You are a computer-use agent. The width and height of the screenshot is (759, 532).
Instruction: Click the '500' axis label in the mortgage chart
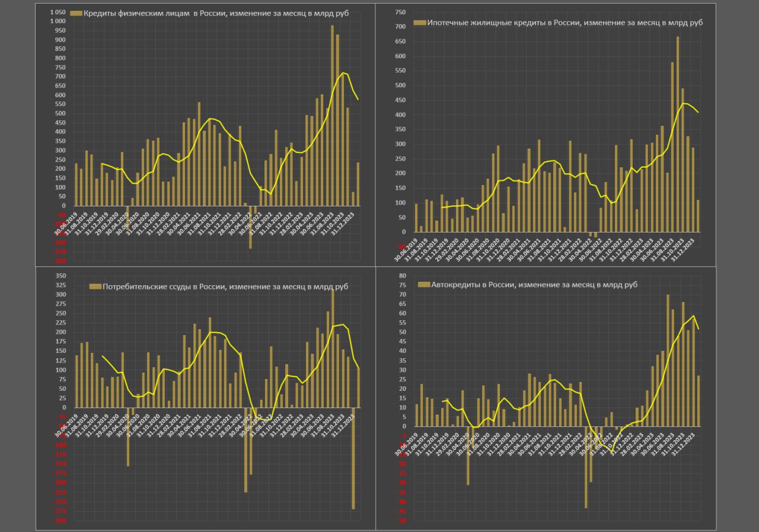point(401,85)
